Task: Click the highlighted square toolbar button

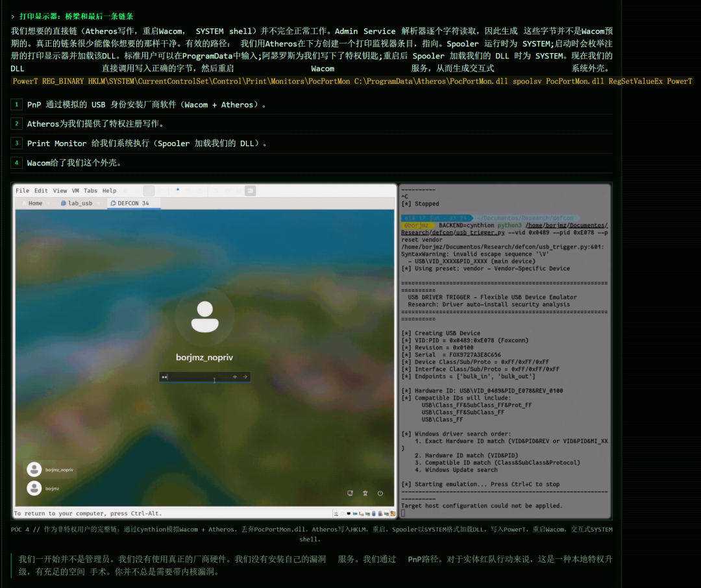Action: click(149, 191)
